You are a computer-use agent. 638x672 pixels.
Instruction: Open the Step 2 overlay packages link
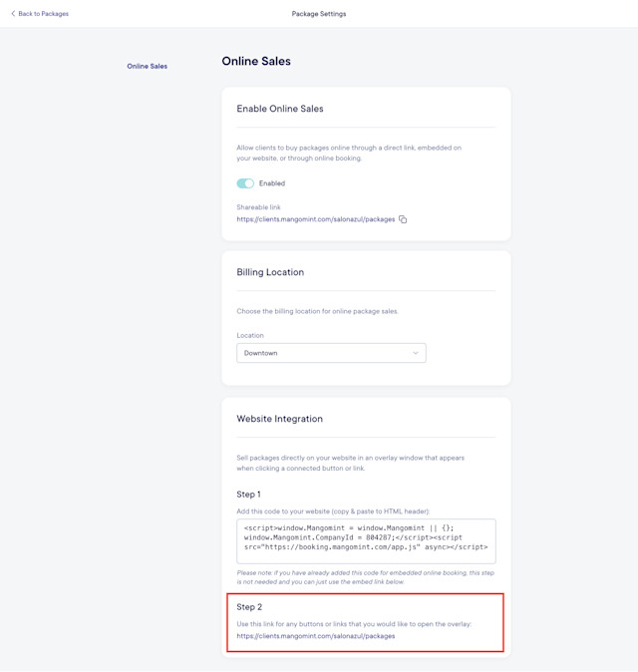coord(316,636)
